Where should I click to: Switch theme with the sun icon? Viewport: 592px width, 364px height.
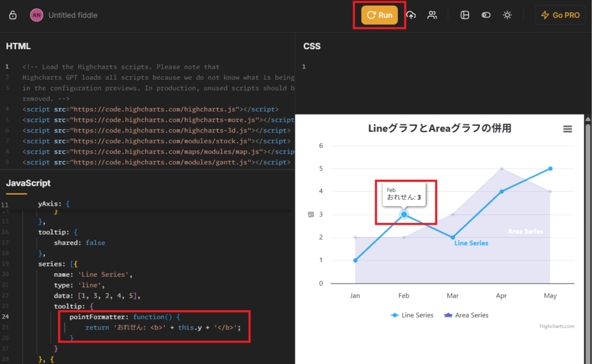[x=507, y=15]
